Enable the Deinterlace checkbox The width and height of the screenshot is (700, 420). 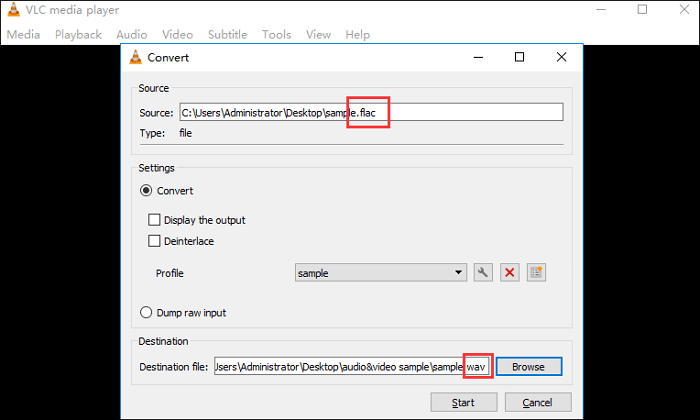coord(154,241)
